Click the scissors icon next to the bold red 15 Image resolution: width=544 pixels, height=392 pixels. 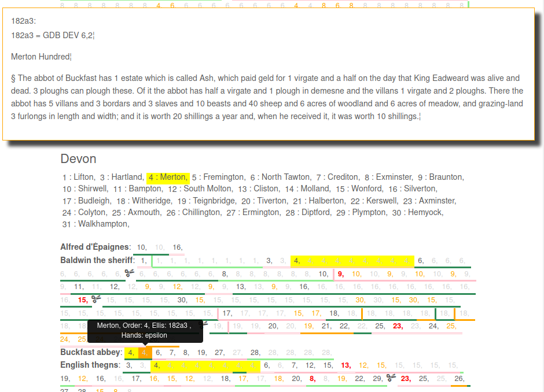tap(96, 299)
